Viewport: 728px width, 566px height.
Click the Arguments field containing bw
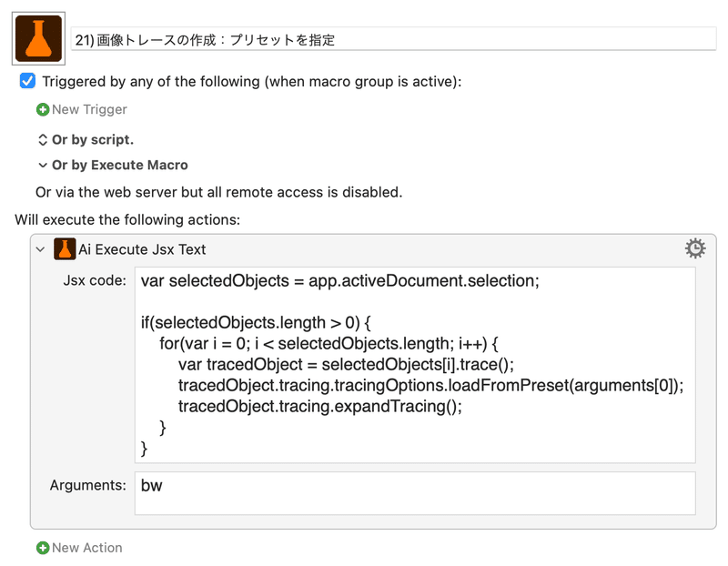coord(415,493)
